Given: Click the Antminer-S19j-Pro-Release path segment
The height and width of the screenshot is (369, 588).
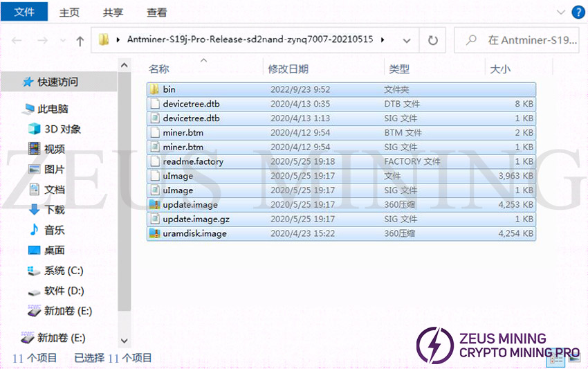Looking at the screenshot, I should [x=250, y=39].
